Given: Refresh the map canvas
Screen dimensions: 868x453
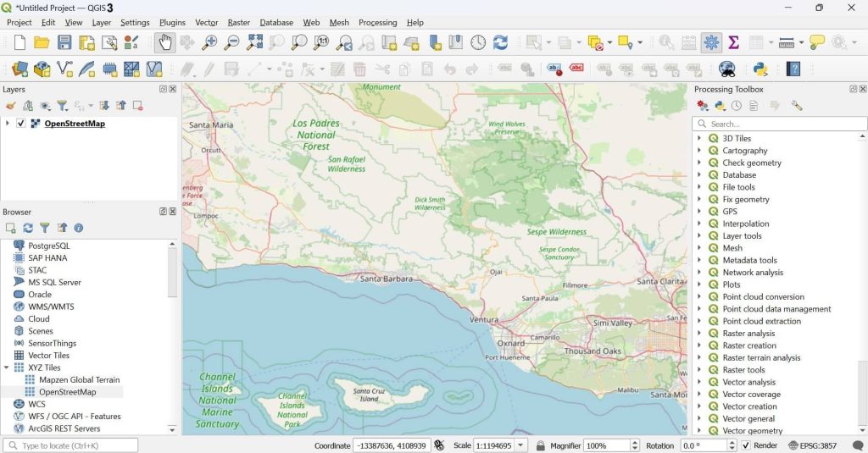Looking at the screenshot, I should 500,42.
